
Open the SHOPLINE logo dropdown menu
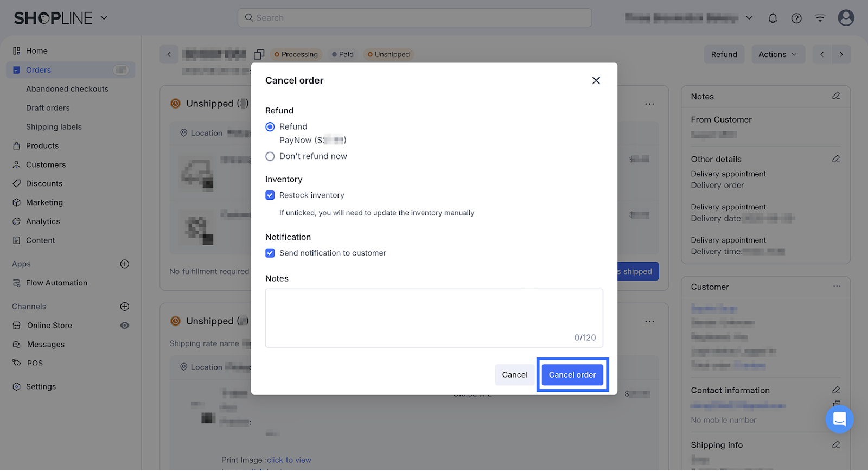pos(104,18)
